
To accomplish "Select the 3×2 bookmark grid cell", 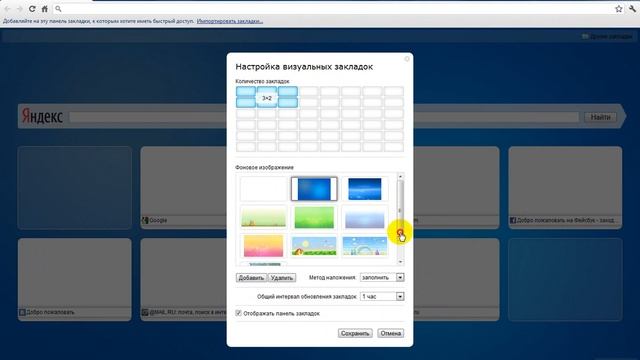I will pyautogui.click(x=267, y=98).
